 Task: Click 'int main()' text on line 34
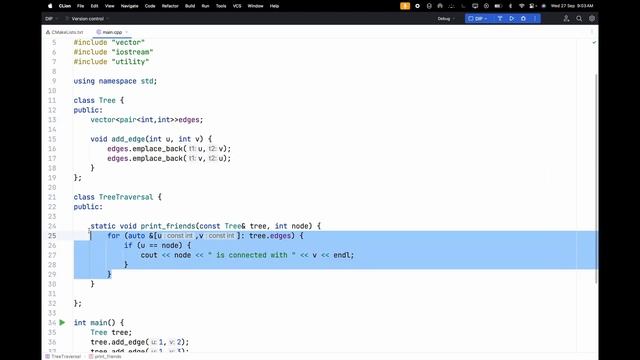pyautogui.click(x=94, y=323)
